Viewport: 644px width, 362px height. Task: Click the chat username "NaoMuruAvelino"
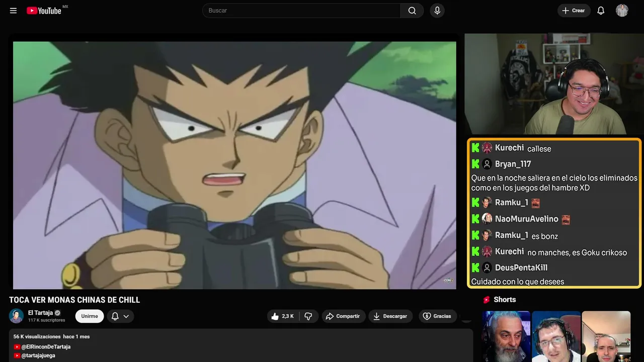[527, 219]
